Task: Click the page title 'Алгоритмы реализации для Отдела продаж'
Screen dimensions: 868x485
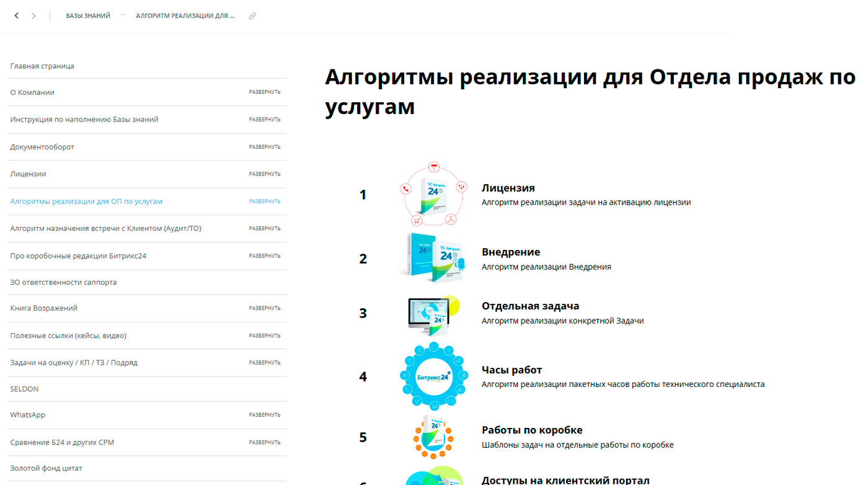Action: [x=589, y=92]
